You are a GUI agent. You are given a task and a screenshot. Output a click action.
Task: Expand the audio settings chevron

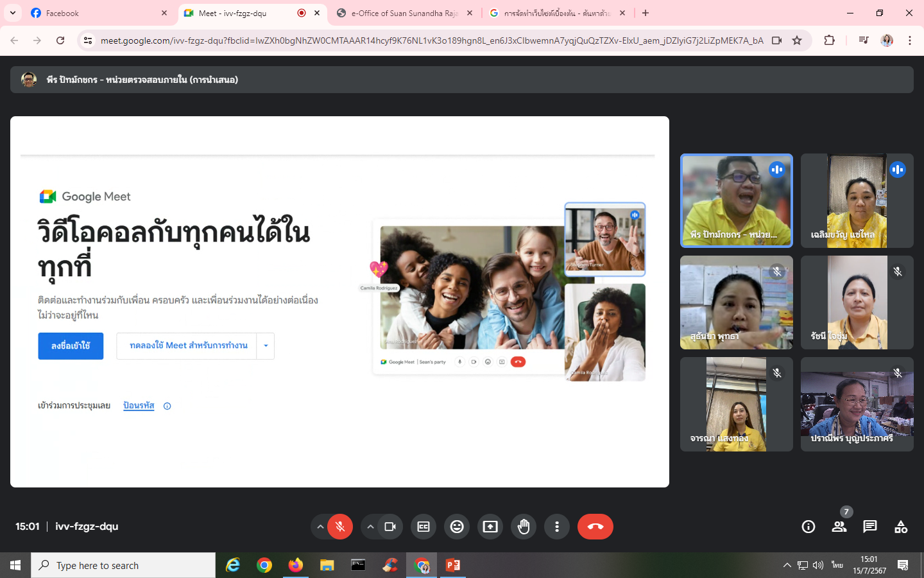click(320, 527)
